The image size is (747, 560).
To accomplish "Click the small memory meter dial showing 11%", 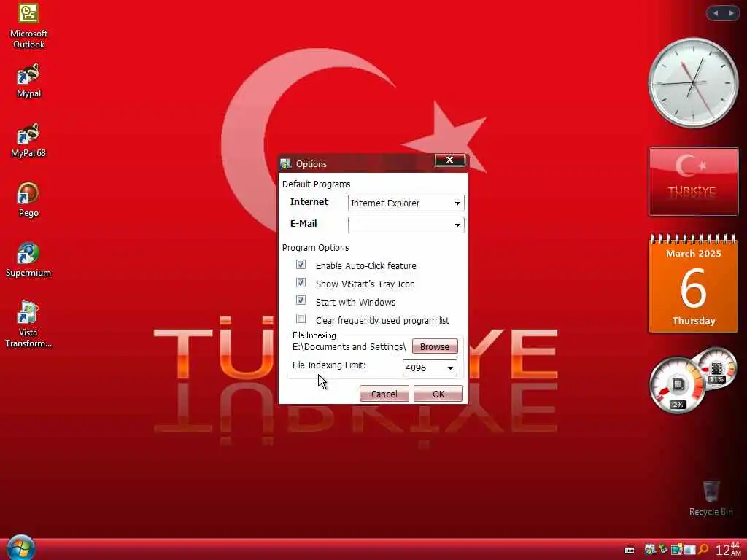I will pyautogui.click(x=716, y=367).
